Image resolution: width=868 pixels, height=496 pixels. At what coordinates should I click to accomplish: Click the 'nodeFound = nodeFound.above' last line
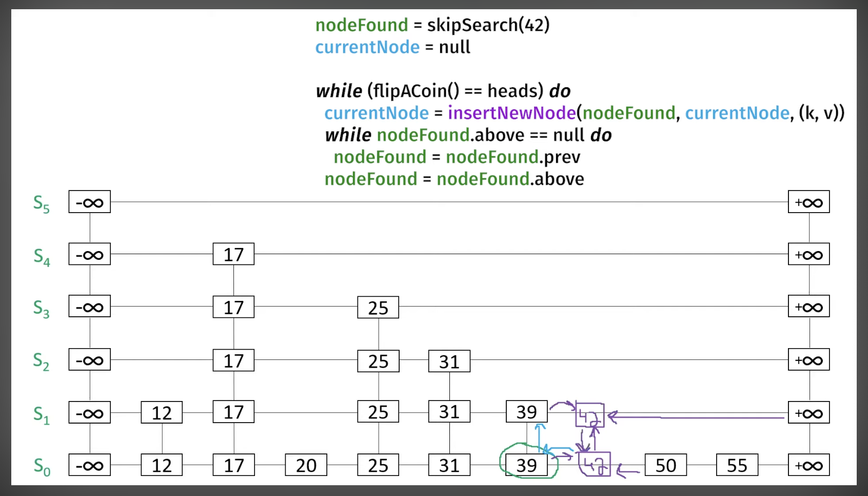[x=455, y=179]
